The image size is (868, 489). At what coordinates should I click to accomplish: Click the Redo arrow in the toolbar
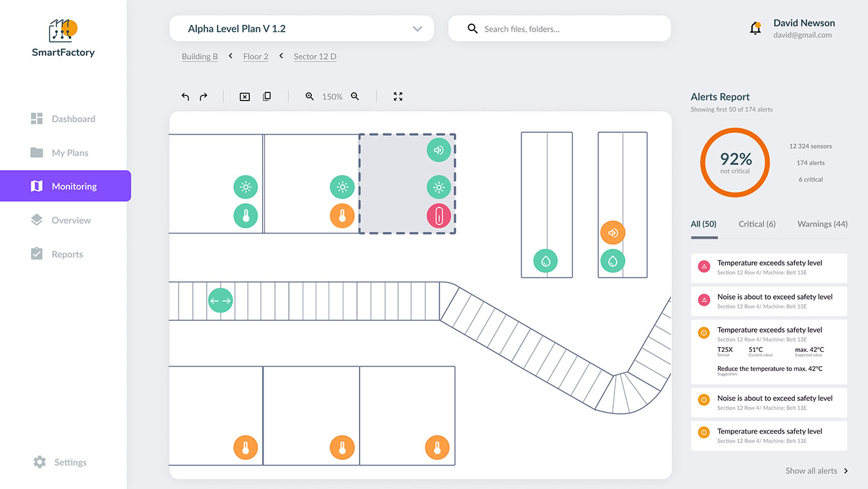click(203, 97)
